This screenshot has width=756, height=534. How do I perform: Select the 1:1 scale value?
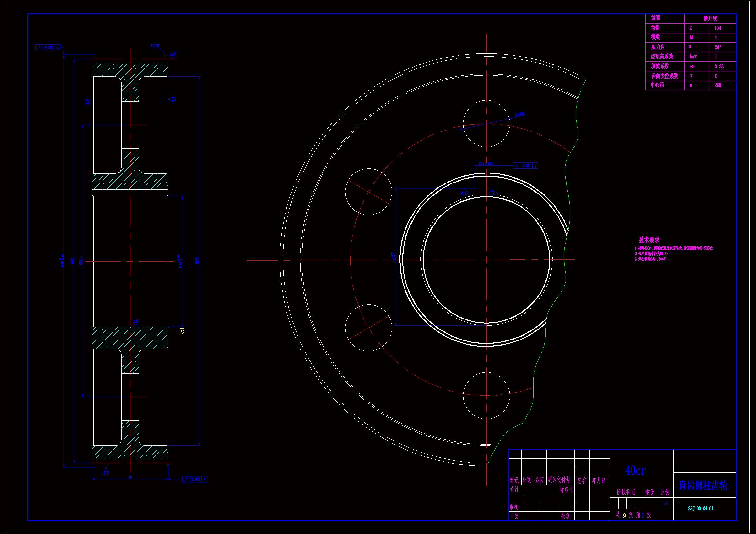(665, 504)
